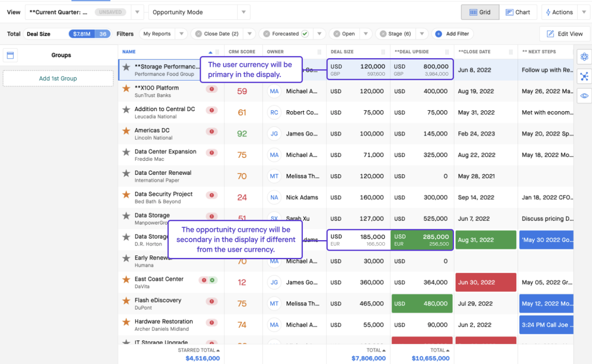Click the green badge on East Coast Center
This screenshot has height=364, width=592.
pyautogui.click(x=212, y=280)
